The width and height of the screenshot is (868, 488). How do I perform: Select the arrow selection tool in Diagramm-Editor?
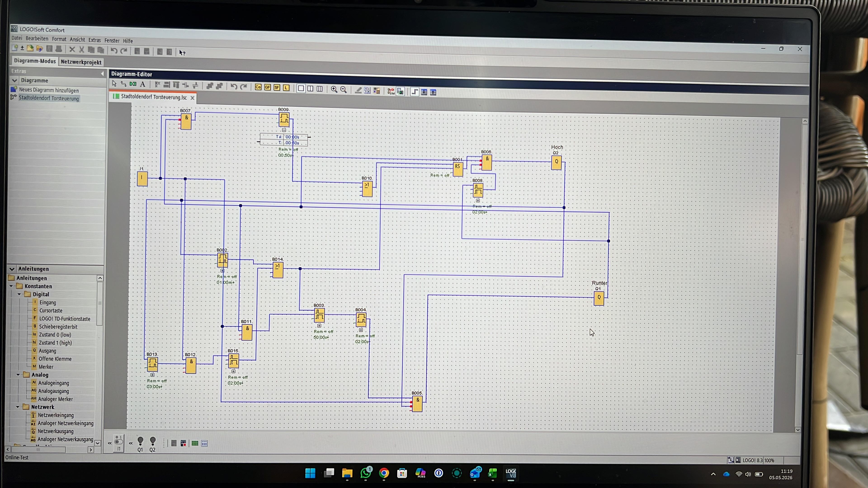114,84
